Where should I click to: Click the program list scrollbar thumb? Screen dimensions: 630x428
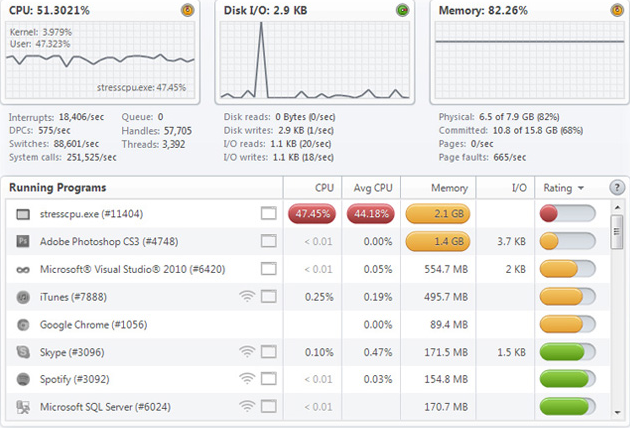(617, 232)
